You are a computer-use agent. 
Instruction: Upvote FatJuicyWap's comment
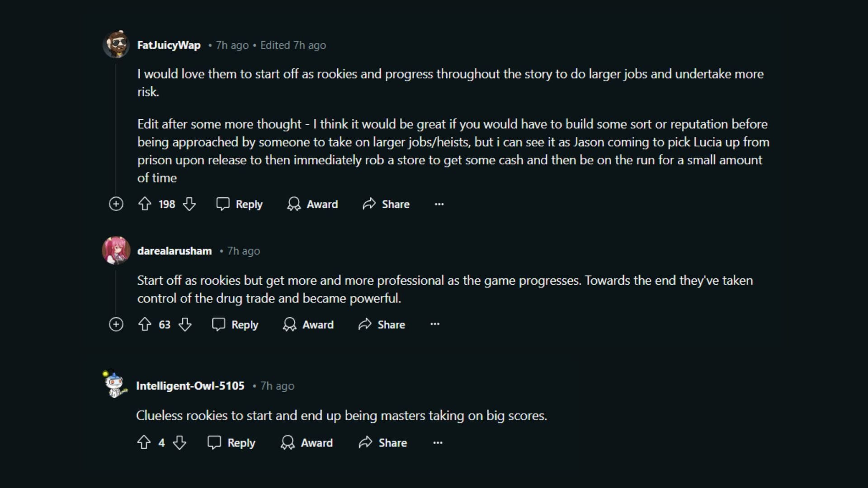[145, 204]
